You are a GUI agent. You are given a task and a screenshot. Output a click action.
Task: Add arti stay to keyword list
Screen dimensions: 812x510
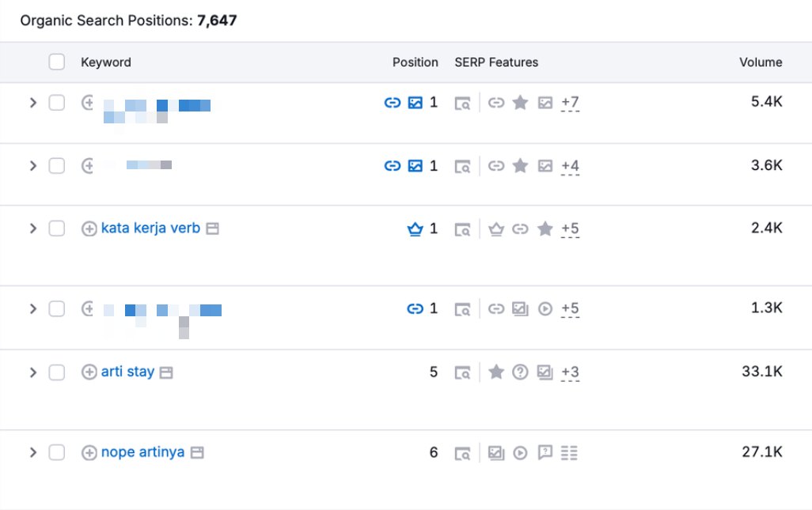[89, 372]
